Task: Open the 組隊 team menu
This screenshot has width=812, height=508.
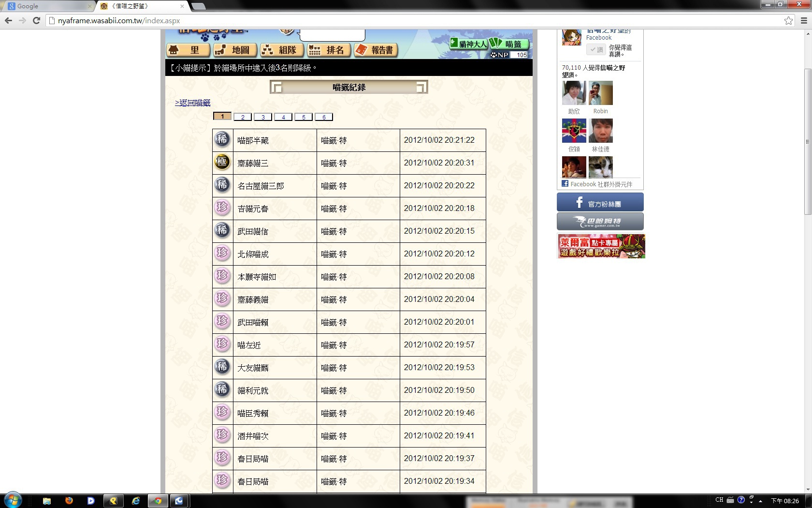Action: pos(282,50)
